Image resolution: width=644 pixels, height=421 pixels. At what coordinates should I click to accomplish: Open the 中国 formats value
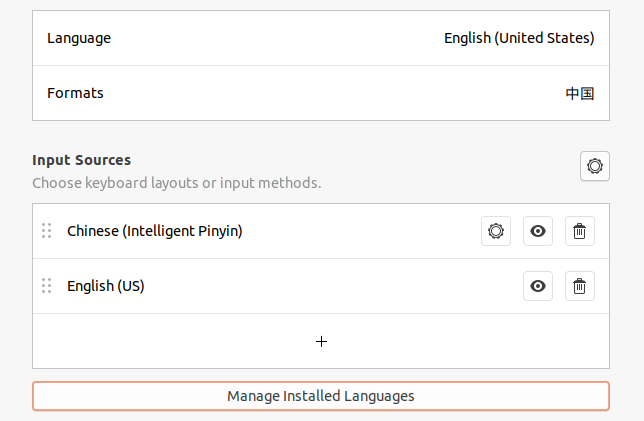[x=580, y=94]
